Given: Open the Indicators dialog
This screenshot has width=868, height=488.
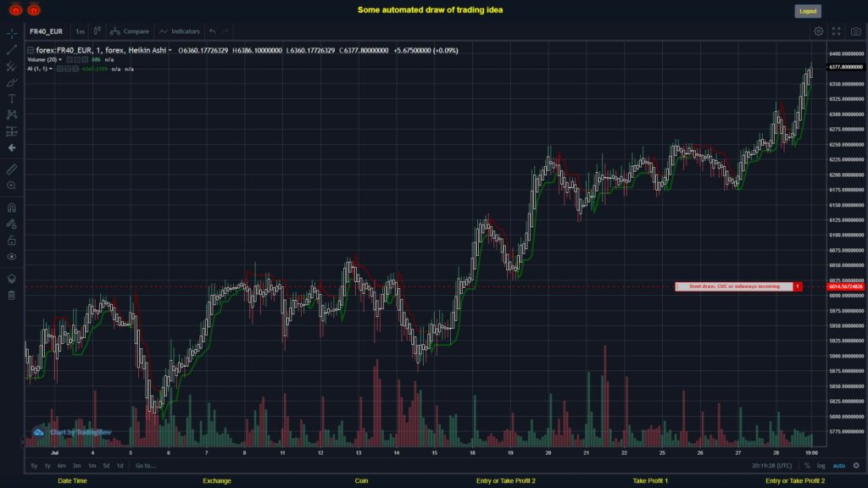Looking at the screenshot, I should click(180, 31).
